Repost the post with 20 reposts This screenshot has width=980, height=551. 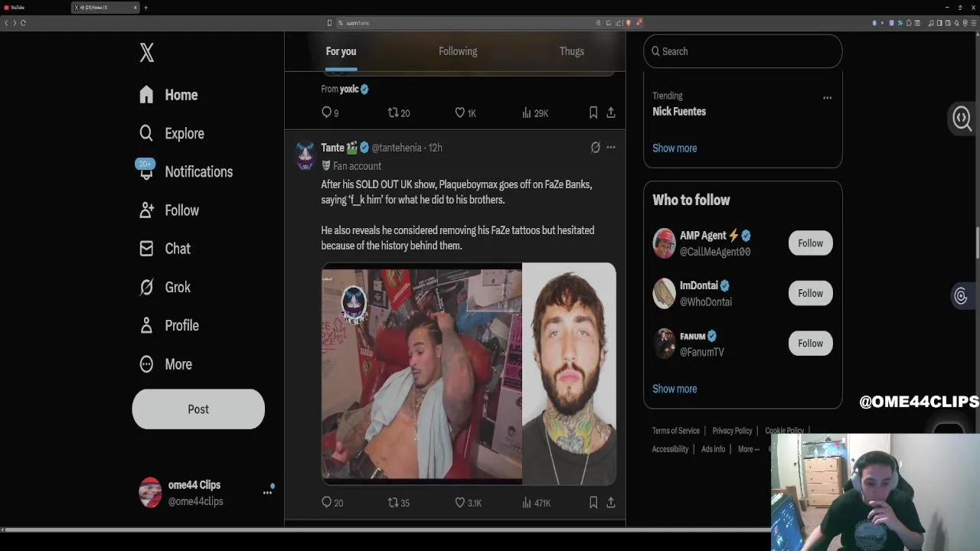pos(399,112)
